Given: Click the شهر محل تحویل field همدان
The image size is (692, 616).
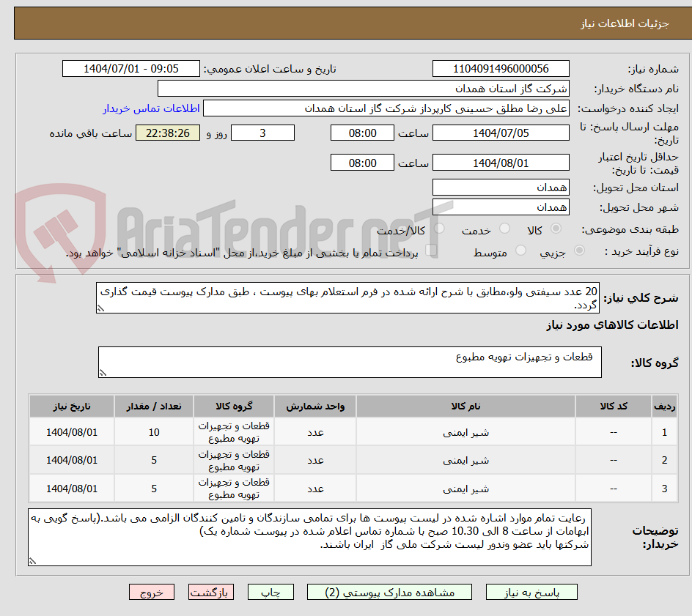Looking at the screenshot, I should point(501,207).
